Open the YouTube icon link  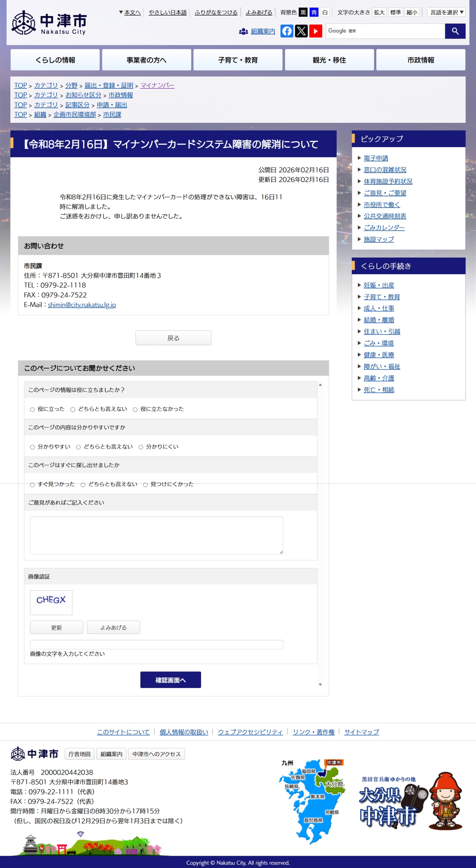[x=315, y=31]
